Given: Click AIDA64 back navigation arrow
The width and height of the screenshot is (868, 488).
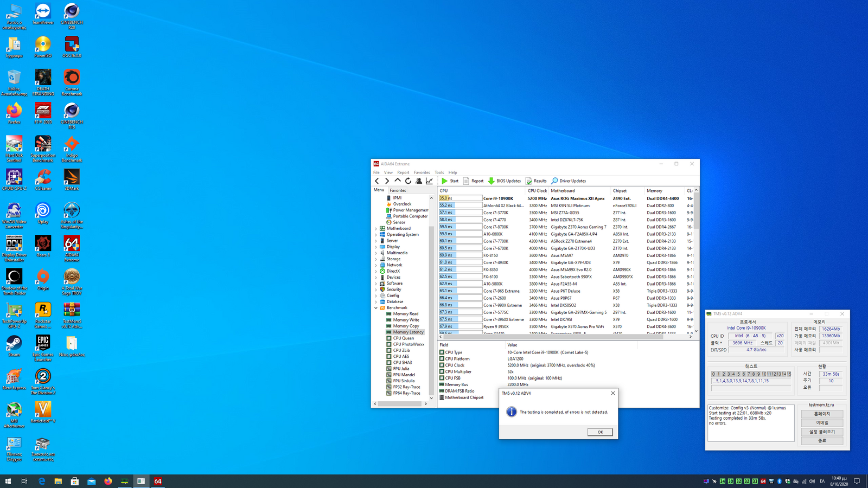Looking at the screenshot, I should [377, 181].
